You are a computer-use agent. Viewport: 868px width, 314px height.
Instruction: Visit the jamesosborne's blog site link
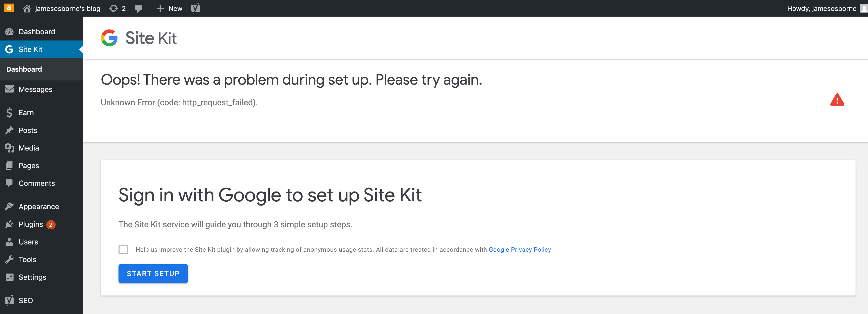click(68, 8)
